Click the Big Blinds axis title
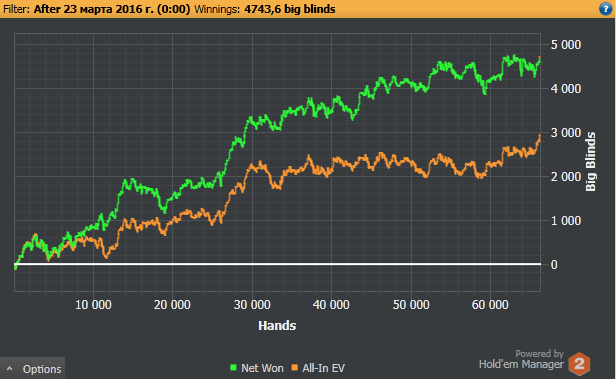616x379 pixels. point(590,161)
